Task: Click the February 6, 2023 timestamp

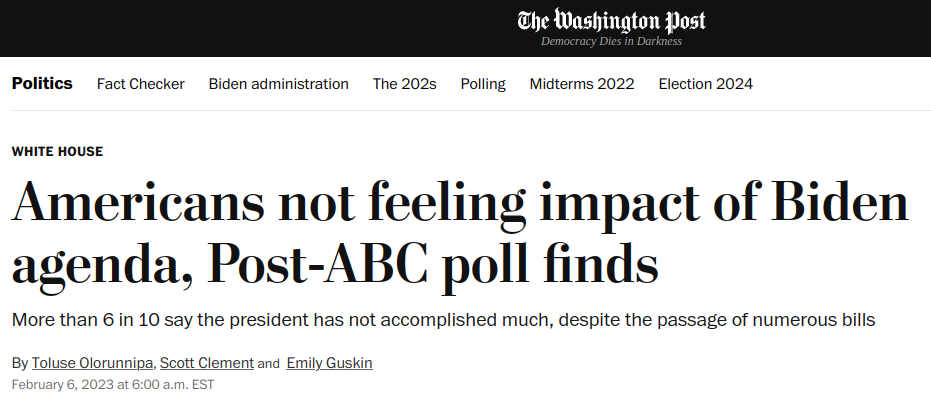Action: tap(113, 385)
